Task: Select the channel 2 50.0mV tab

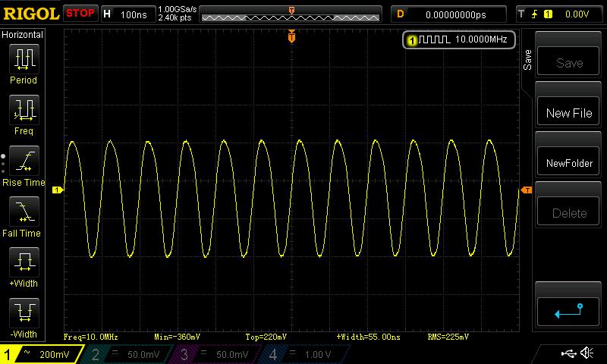Action: click(127, 354)
